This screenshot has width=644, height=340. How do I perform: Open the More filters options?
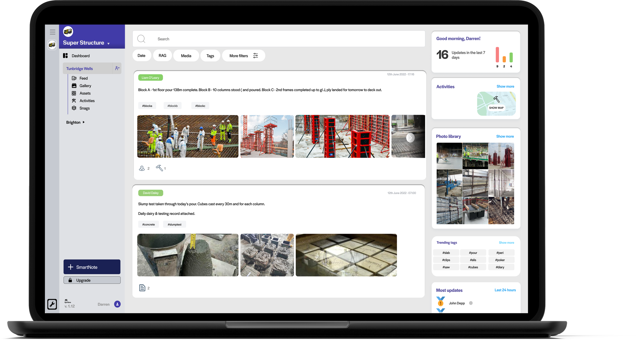point(243,56)
